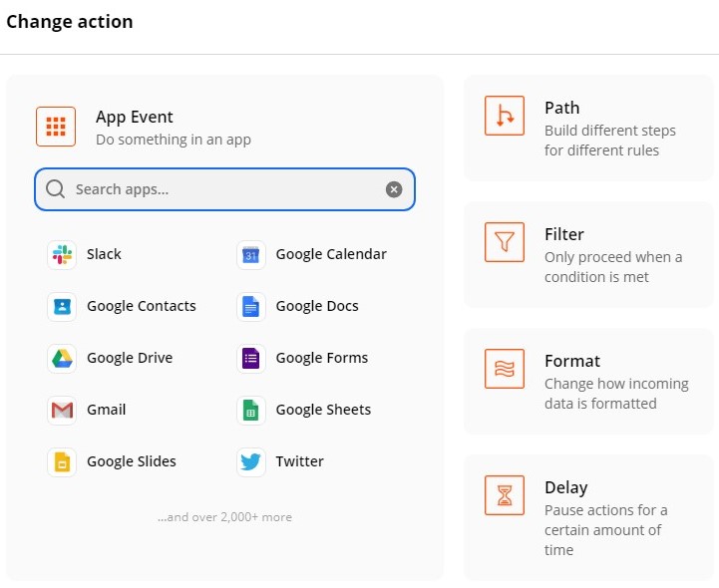
Task: Click the Change action heading
Action: (x=70, y=22)
